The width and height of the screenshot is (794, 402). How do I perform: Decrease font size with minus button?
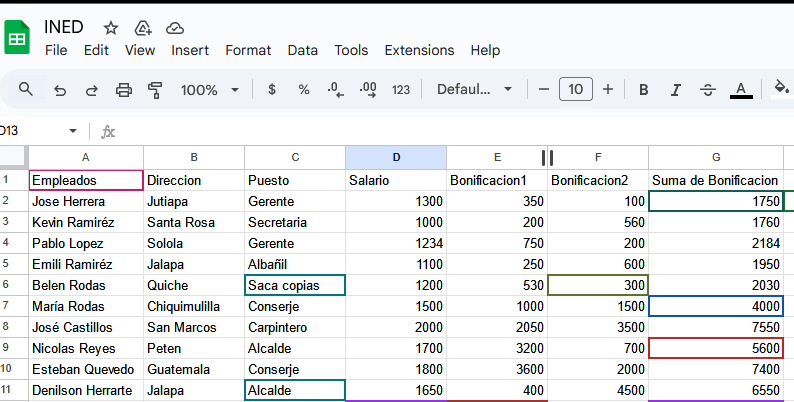pos(544,90)
